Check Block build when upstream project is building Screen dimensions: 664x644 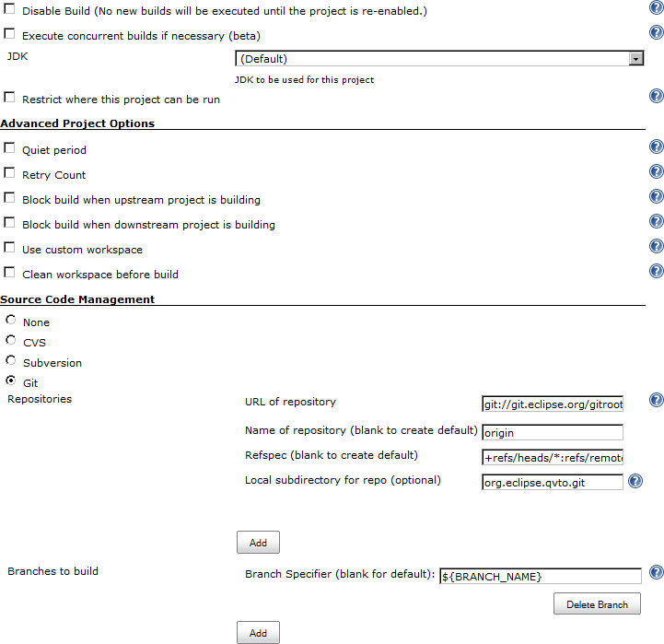coord(9,197)
